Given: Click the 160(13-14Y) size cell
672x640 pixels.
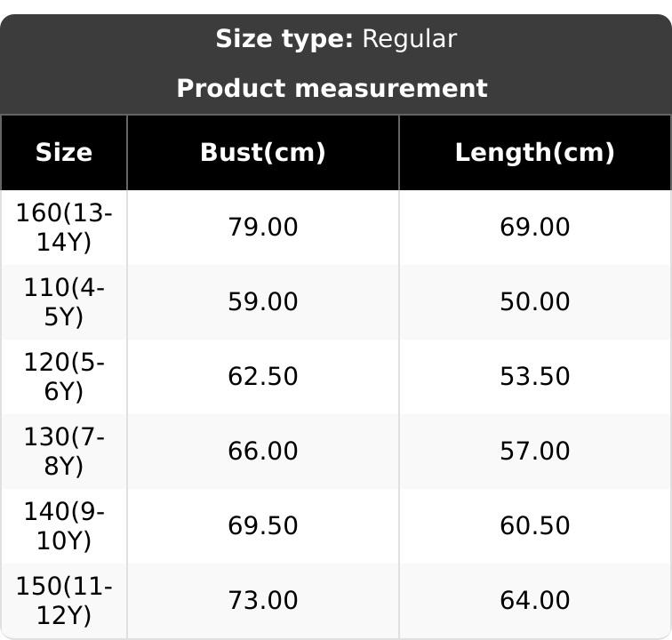Looking at the screenshot, I should [x=64, y=228].
